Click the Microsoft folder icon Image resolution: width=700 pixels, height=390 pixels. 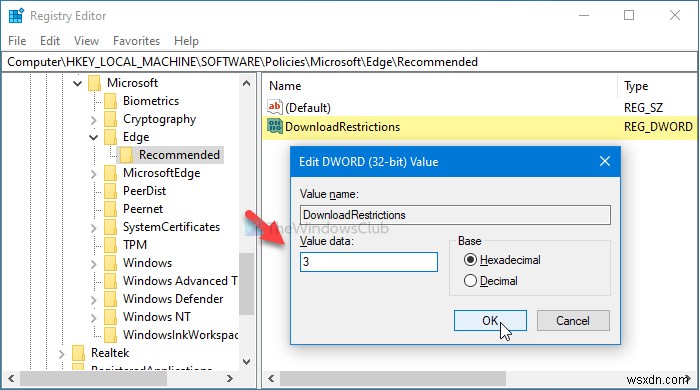pos(95,83)
